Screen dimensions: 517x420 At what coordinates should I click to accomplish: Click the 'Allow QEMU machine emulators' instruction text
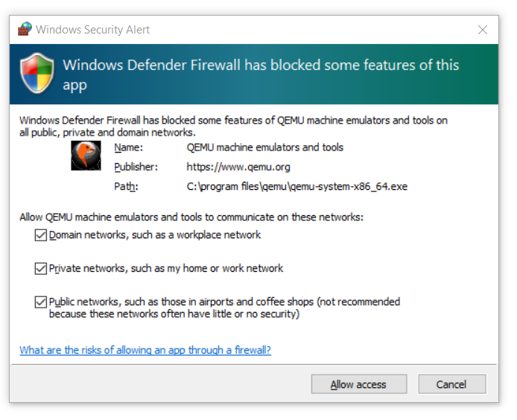pos(191,217)
